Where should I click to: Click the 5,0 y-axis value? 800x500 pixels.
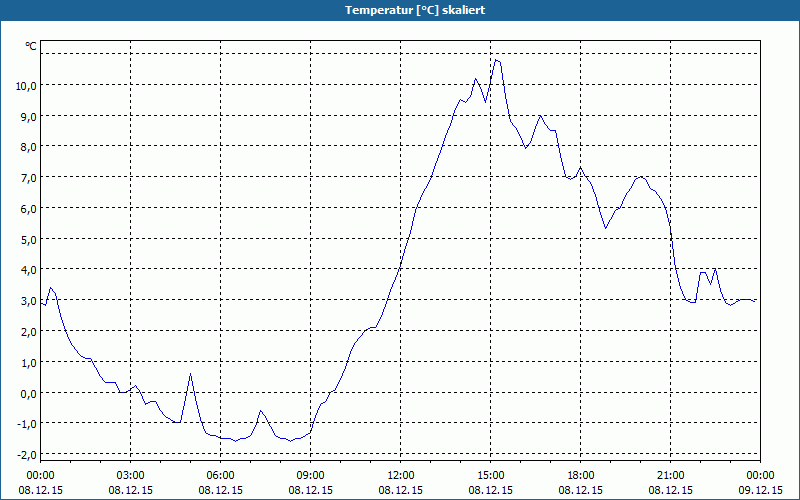tap(29, 239)
